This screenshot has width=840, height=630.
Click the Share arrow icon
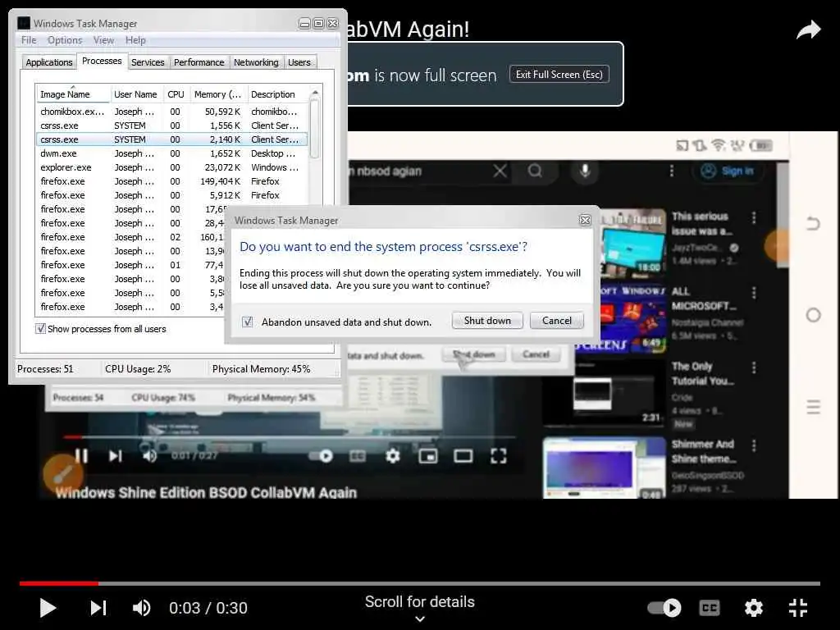[x=808, y=30]
